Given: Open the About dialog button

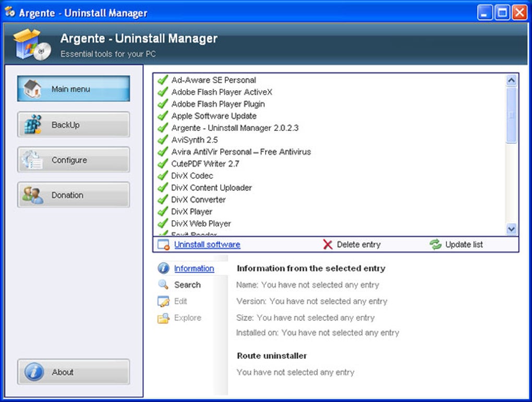Looking at the screenshot, I should pos(74,372).
